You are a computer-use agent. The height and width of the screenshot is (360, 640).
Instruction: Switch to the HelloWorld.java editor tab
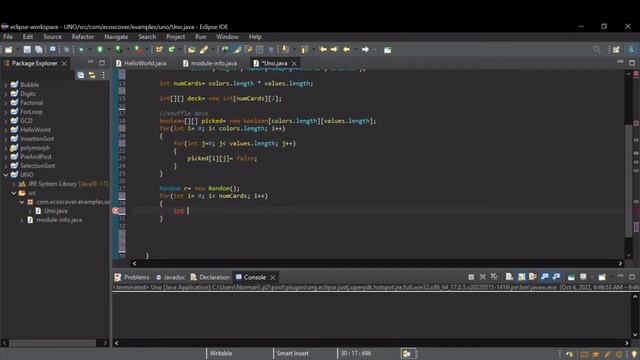141,63
